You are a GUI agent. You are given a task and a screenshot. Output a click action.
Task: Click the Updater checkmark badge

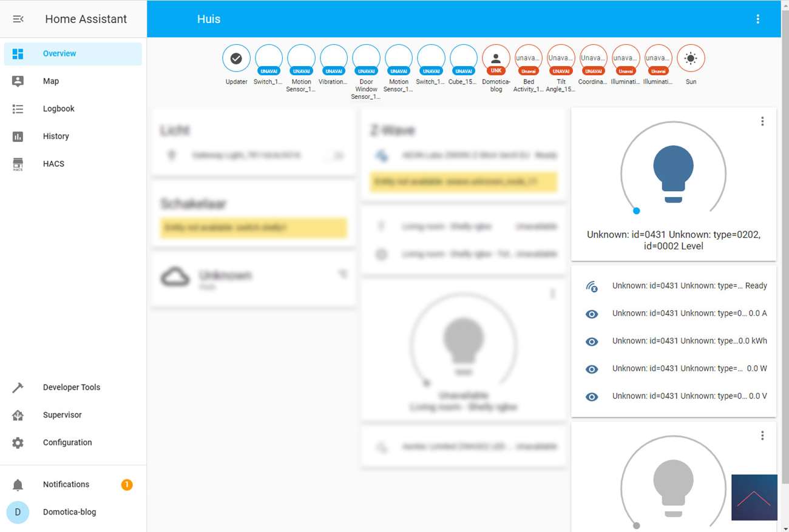pyautogui.click(x=236, y=59)
